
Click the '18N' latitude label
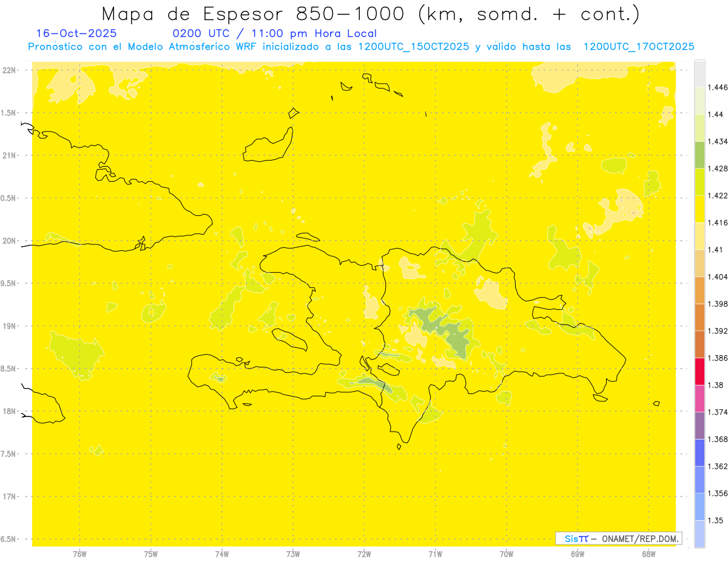point(8,411)
